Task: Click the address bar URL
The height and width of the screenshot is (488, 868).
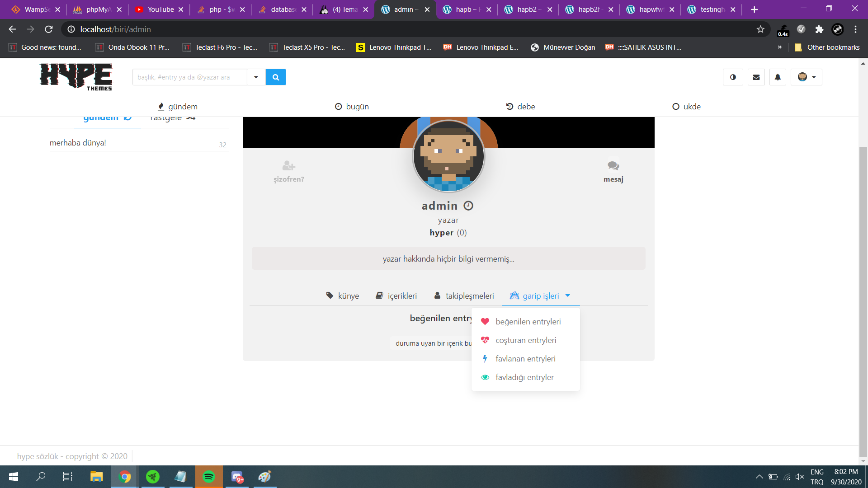Action: coord(116,29)
